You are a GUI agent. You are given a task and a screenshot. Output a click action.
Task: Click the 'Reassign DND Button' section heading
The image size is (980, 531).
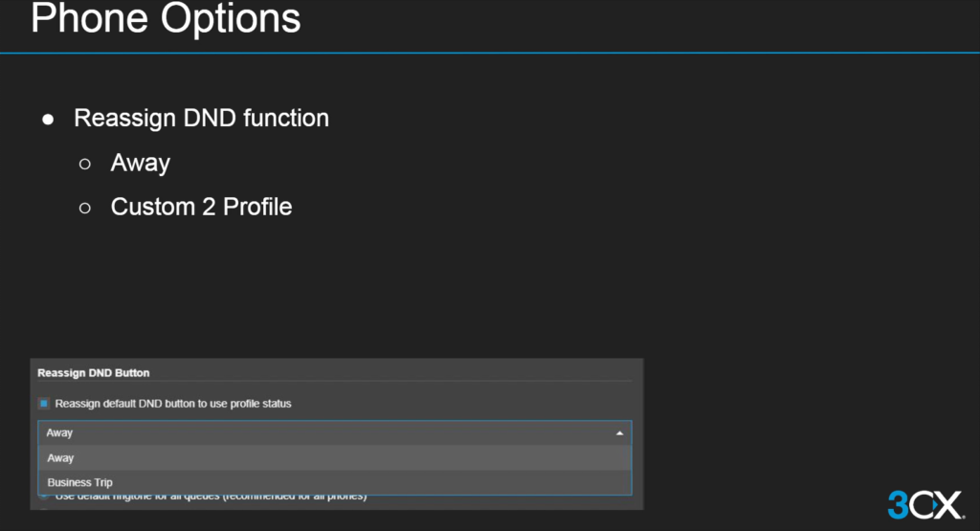(94, 372)
